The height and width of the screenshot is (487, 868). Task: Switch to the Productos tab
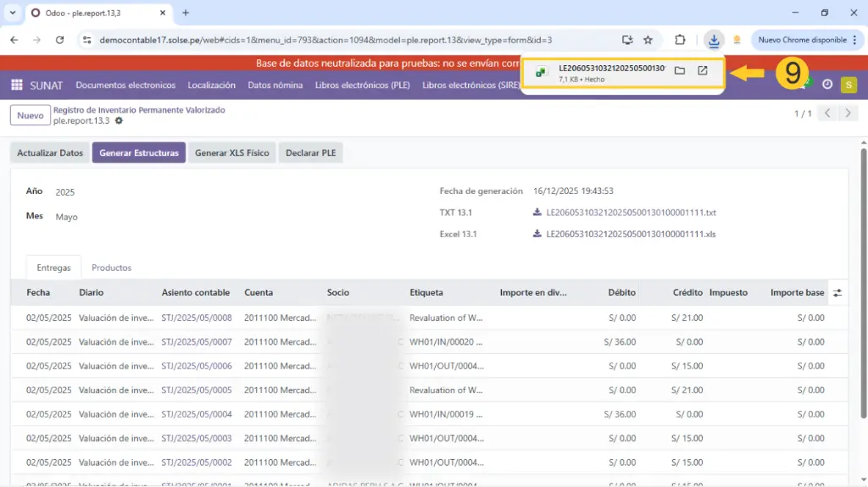click(x=111, y=268)
